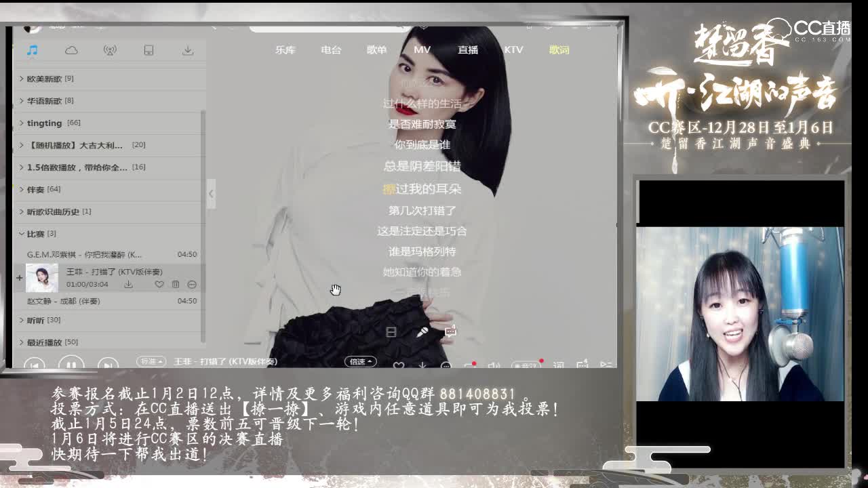Switch to the KTV tab
This screenshot has height=488, width=868.
click(514, 50)
